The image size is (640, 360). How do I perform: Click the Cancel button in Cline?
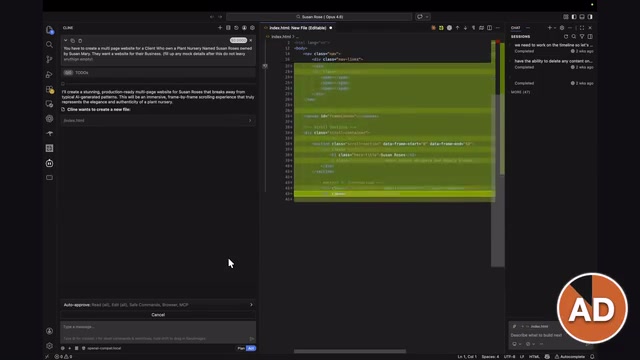158,315
